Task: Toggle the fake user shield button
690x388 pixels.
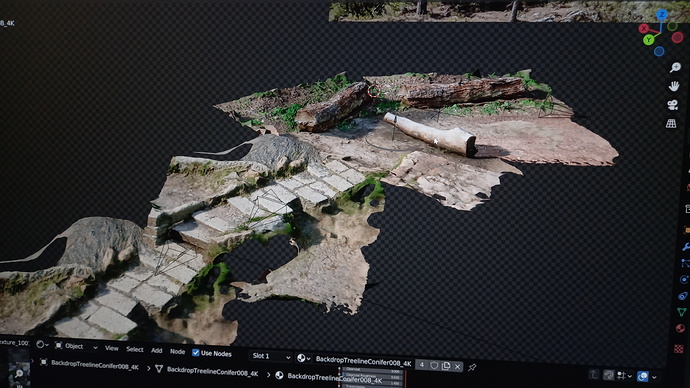Action: tap(434, 366)
